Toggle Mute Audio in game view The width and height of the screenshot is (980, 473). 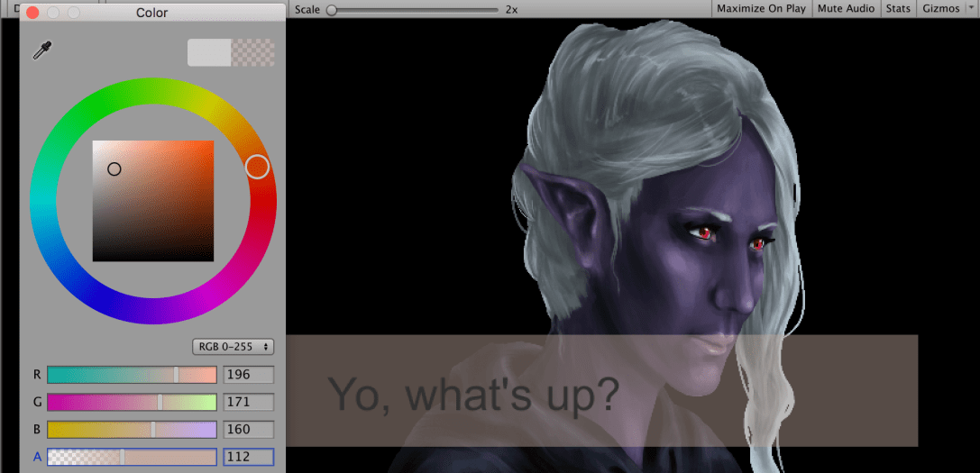click(x=846, y=9)
